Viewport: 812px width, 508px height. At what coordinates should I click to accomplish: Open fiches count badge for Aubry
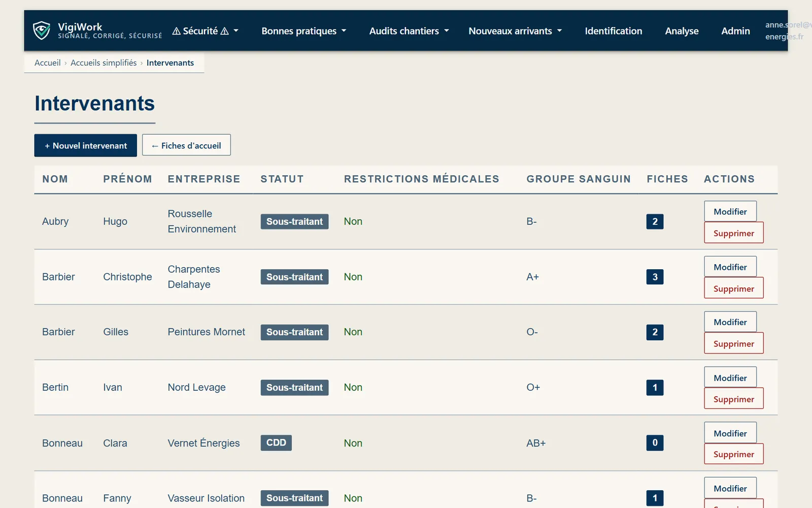(655, 221)
